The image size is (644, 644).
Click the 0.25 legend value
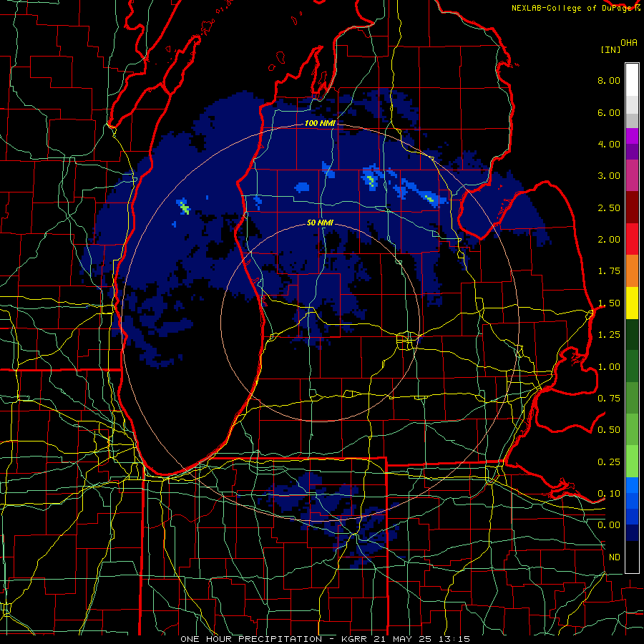pos(609,462)
